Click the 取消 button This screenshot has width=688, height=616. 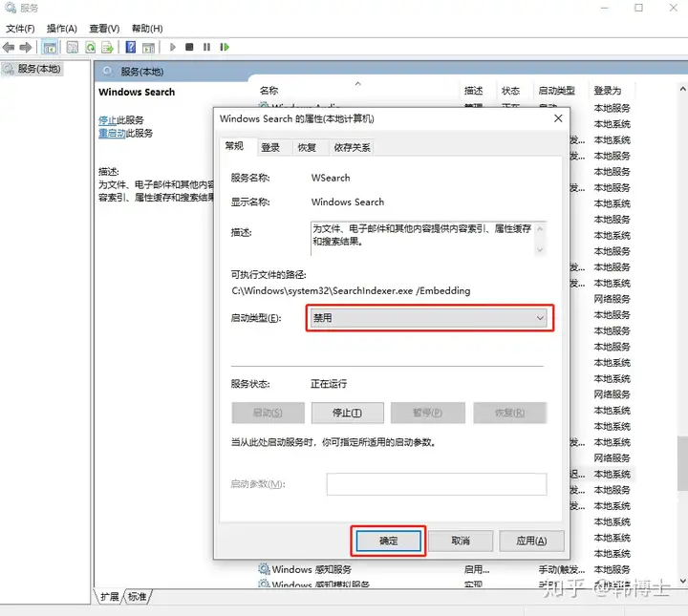461,541
